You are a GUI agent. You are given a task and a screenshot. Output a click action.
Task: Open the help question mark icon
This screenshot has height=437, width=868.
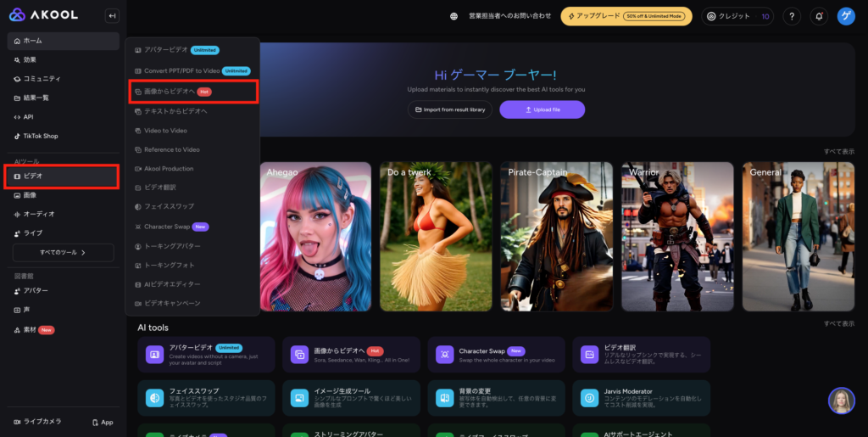click(792, 17)
